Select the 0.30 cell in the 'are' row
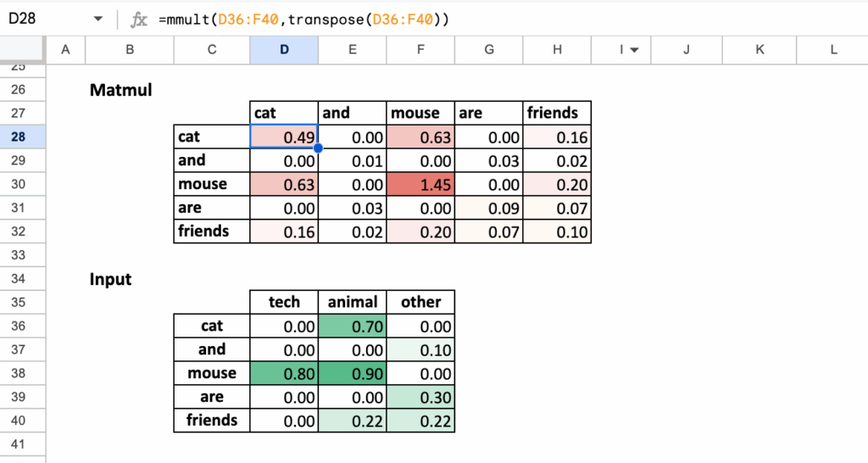This screenshot has height=463, width=868. point(420,397)
